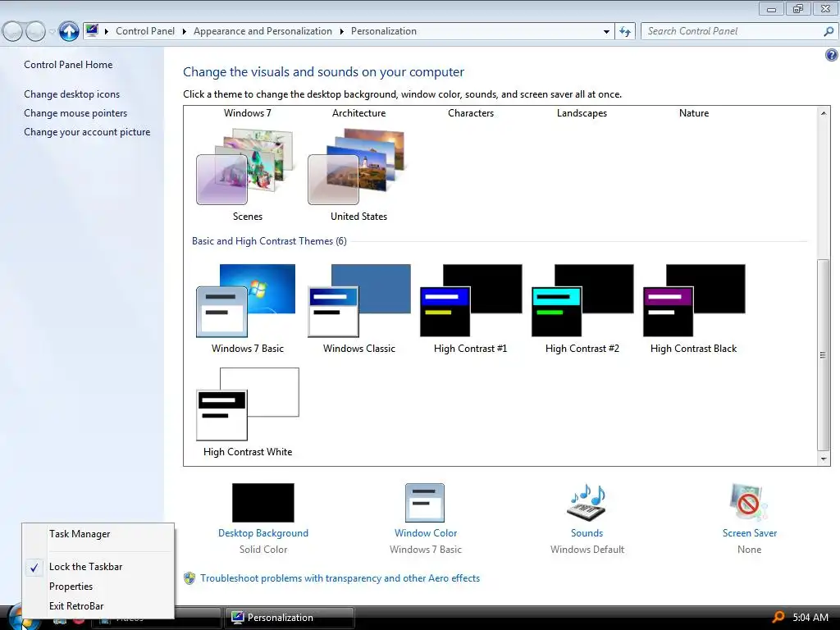840x630 pixels.
Task: Open Change your account picture
Action: (87, 132)
